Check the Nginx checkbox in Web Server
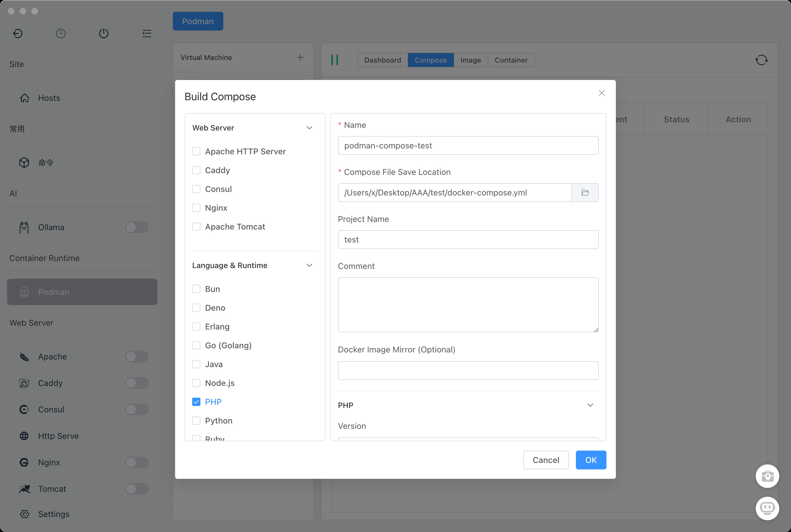This screenshot has width=791, height=532. (196, 208)
